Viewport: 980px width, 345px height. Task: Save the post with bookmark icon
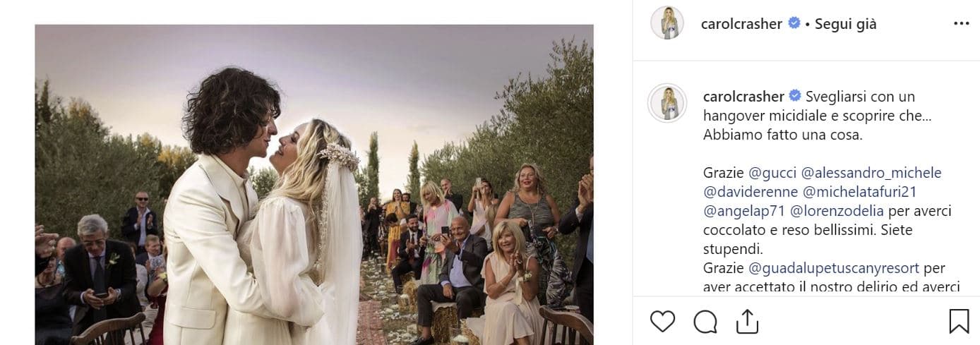point(959,321)
